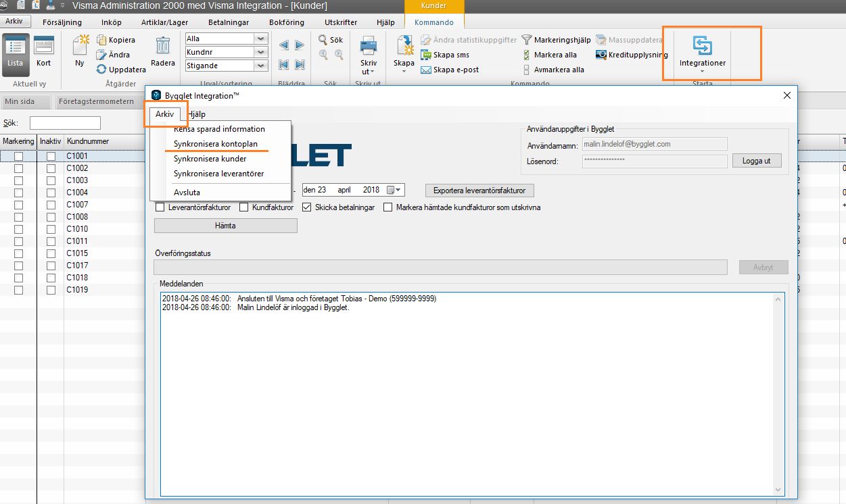
Task: Check Inaktiv box for C1008
Action: (51, 217)
